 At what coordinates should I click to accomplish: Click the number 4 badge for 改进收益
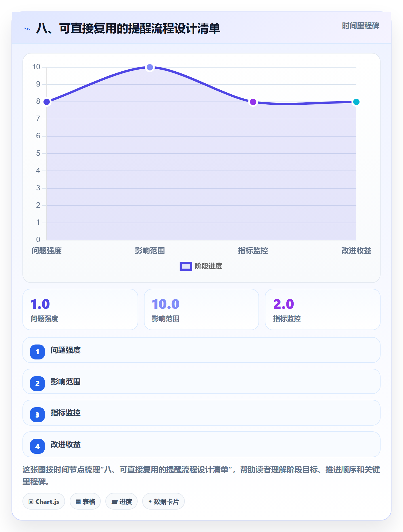(37, 446)
